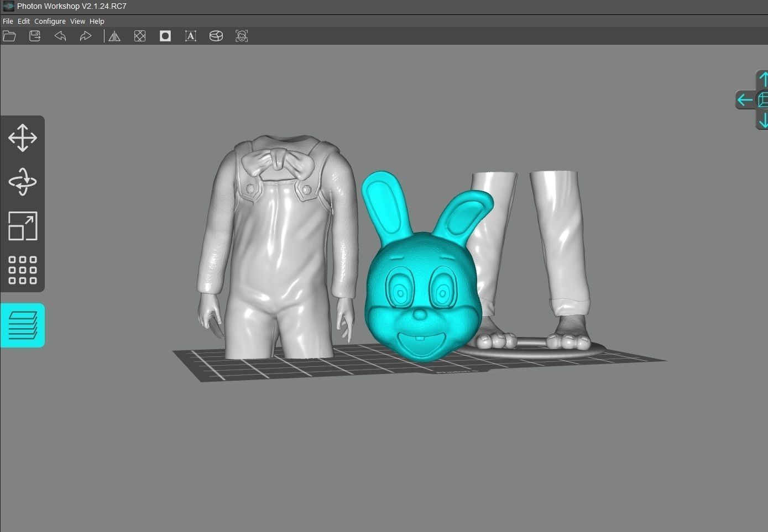
Task: Click the Photon Workshop app icon in title bar
Action: pos(8,6)
